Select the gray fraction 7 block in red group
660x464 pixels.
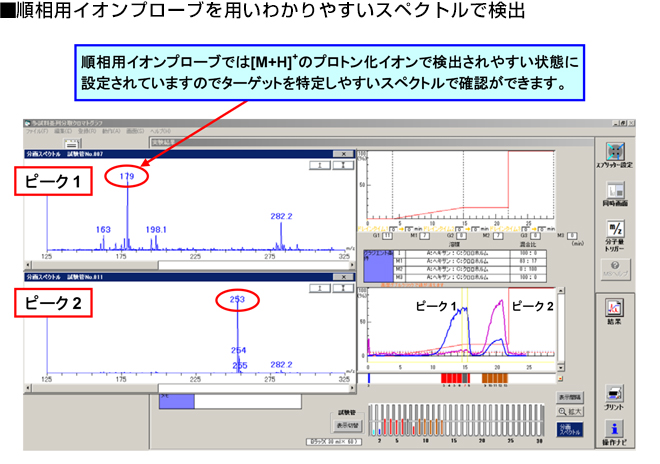tap(465, 378)
